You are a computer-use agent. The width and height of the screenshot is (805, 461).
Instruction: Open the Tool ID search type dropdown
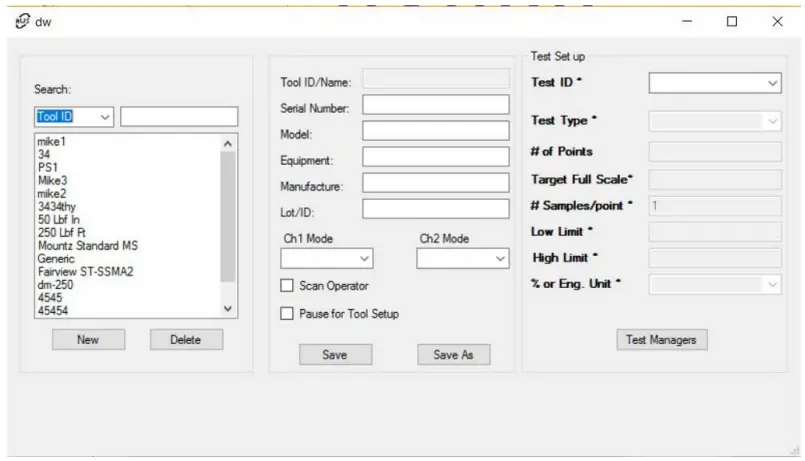click(x=74, y=117)
